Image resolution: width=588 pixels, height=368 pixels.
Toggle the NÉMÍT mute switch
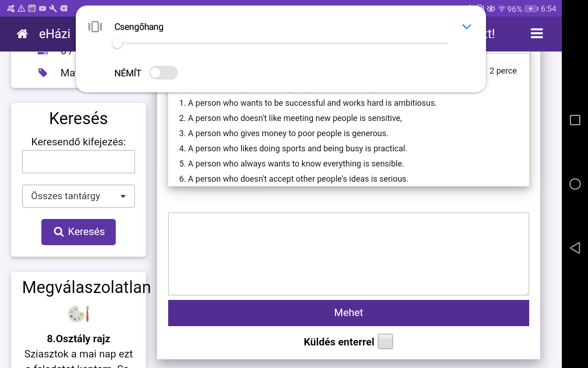coord(163,73)
